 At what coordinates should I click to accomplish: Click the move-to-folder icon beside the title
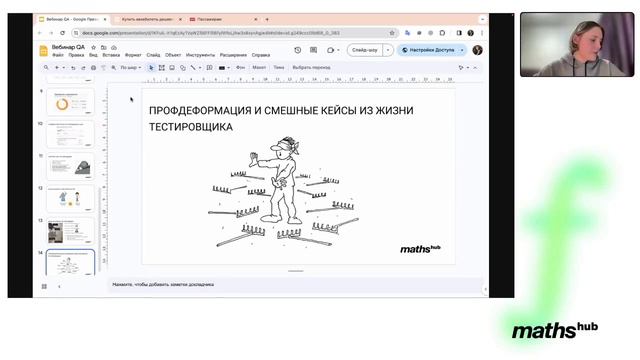[104, 47]
